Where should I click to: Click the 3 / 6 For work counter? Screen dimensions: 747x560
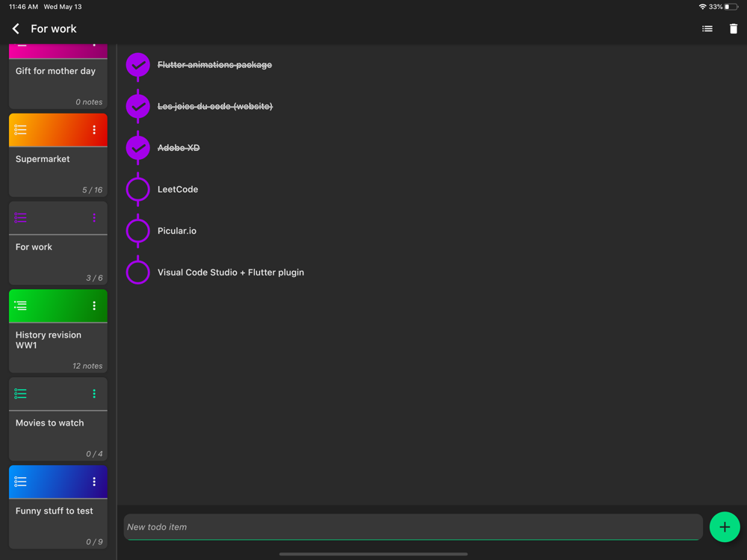point(94,278)
